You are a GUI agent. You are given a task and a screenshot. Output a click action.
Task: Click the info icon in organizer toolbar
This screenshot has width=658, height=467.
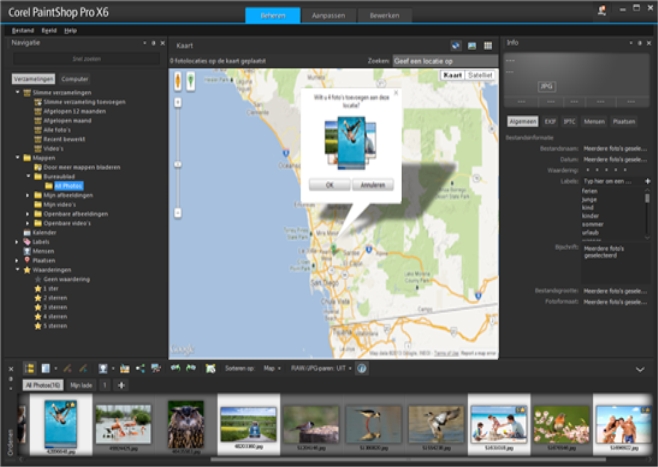click(362, 368)
